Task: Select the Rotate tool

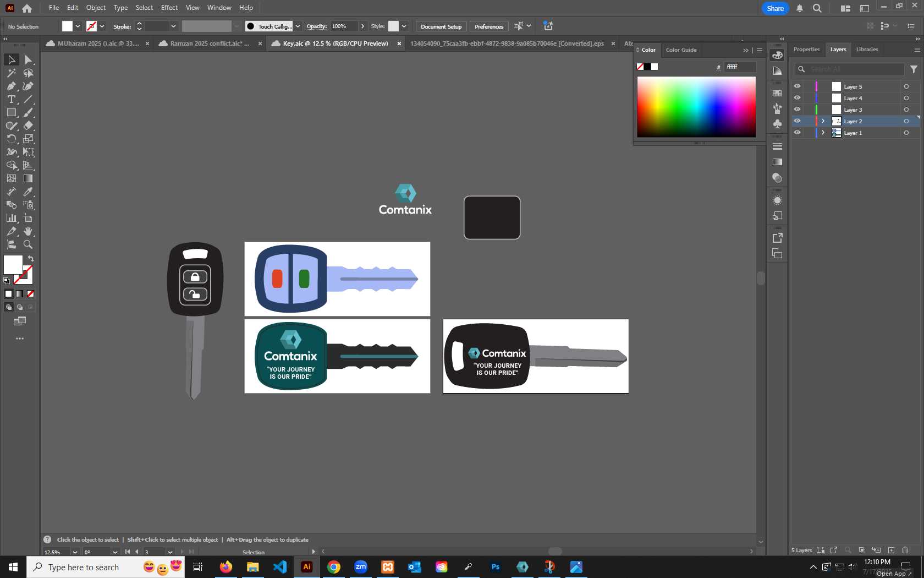Action: [11, 139]
